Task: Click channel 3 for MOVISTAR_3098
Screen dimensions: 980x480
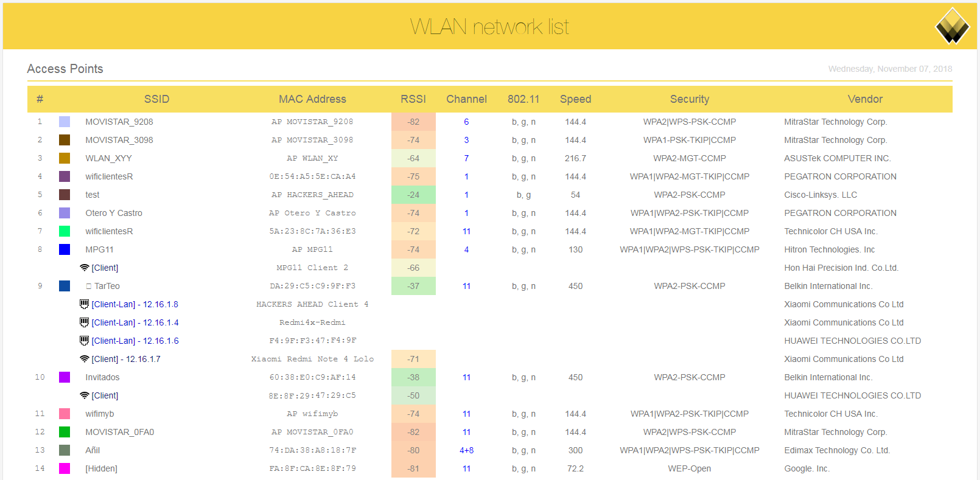Action: (466, 140)
